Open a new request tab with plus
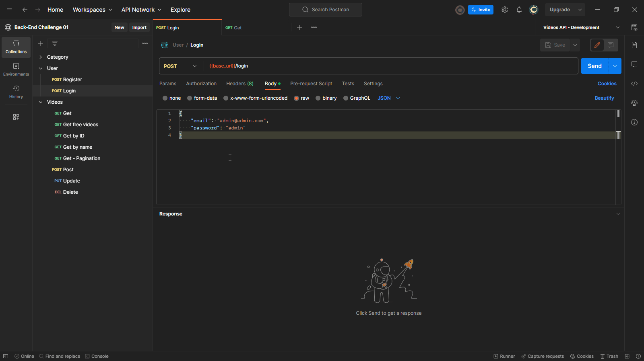The width and height of the screenshot is (644, 361). 299,27
